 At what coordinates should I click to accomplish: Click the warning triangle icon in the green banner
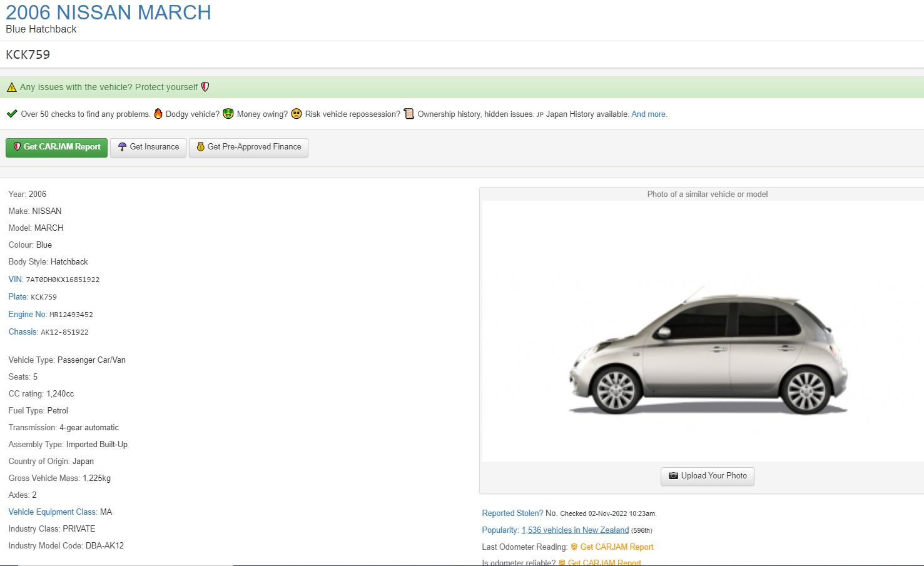[x=12, y=88]
